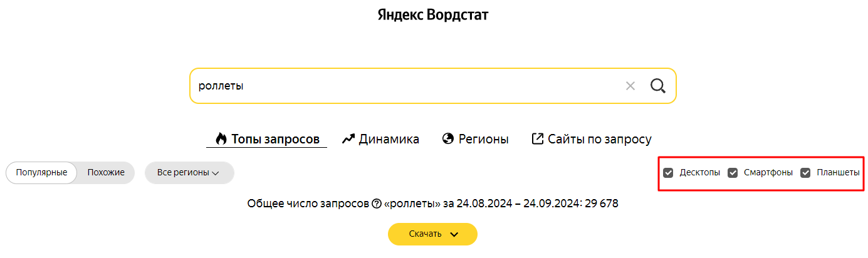Click the flame icon beside Топы запросов
This screenshot has width=868, height=258.
(221, 138)
